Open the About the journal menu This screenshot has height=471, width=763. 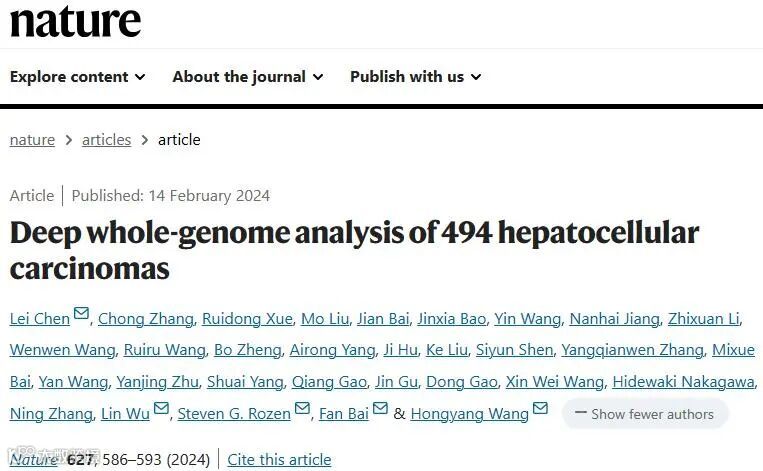pos(248,76)
